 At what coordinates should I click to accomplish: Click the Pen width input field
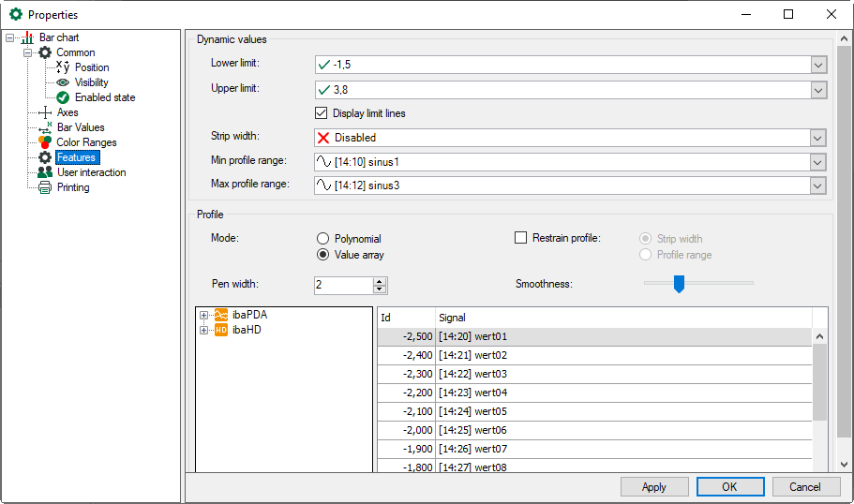(342, 285)
